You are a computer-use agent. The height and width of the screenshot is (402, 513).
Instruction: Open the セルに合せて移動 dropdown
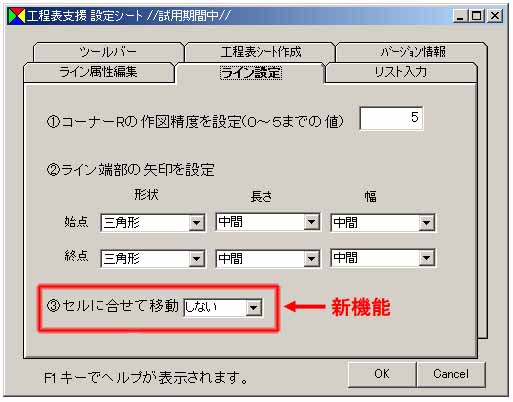223,307
